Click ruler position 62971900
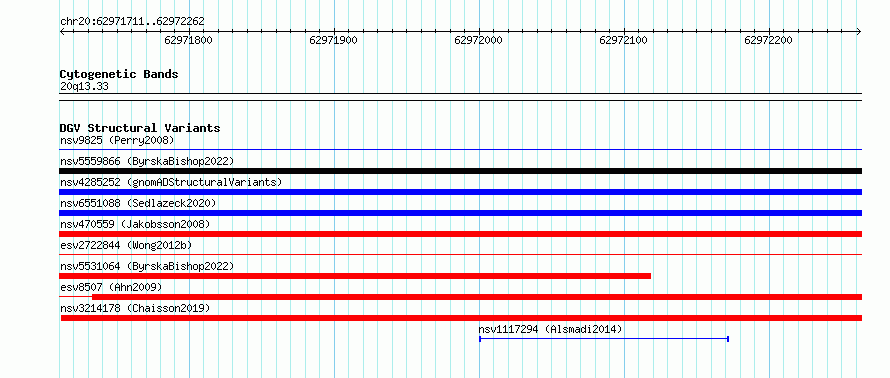This screenshot has width=890, height=378. pyautogui.click(x=334, y=40)
